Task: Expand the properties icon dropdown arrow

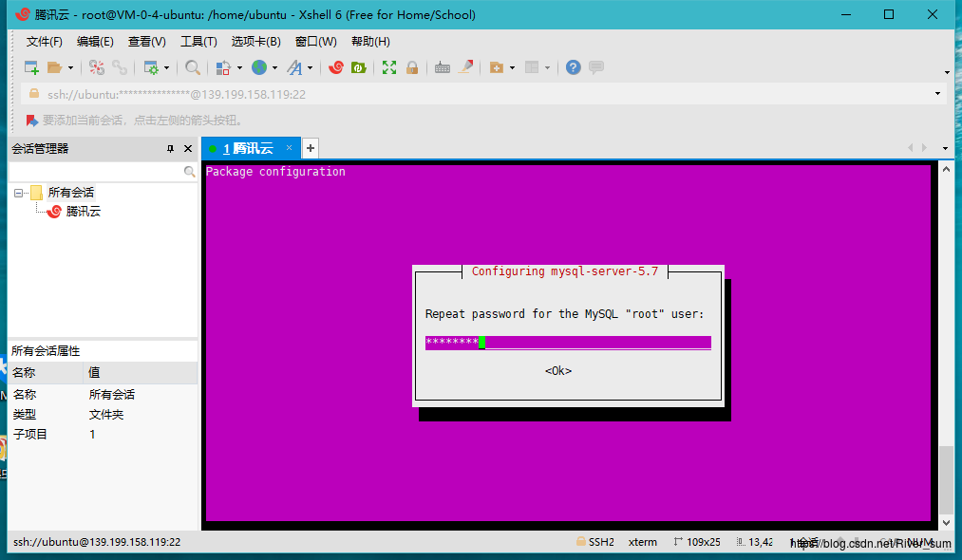Action: (166, 68)
